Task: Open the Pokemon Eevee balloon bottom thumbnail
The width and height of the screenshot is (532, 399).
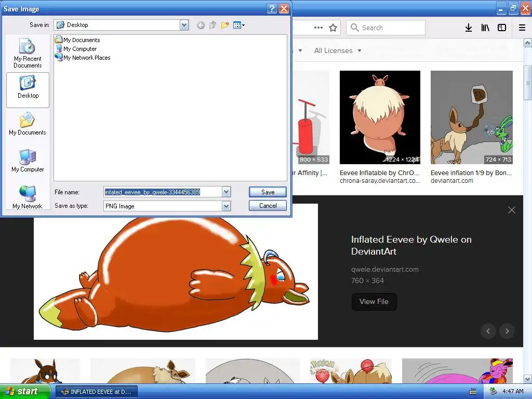Action: (351, 371)
